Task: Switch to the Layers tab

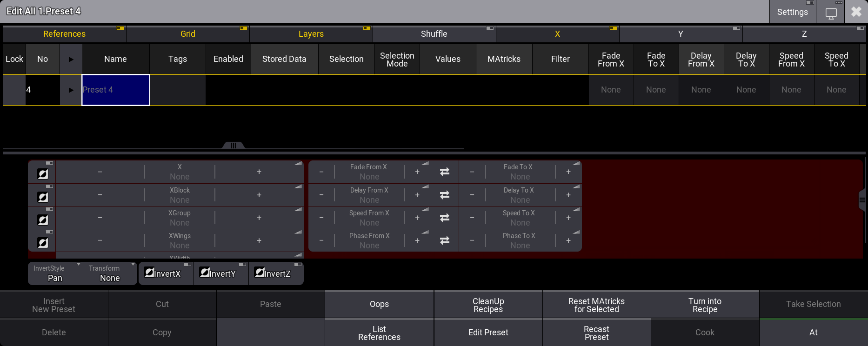Action: [x=311, y=34]
